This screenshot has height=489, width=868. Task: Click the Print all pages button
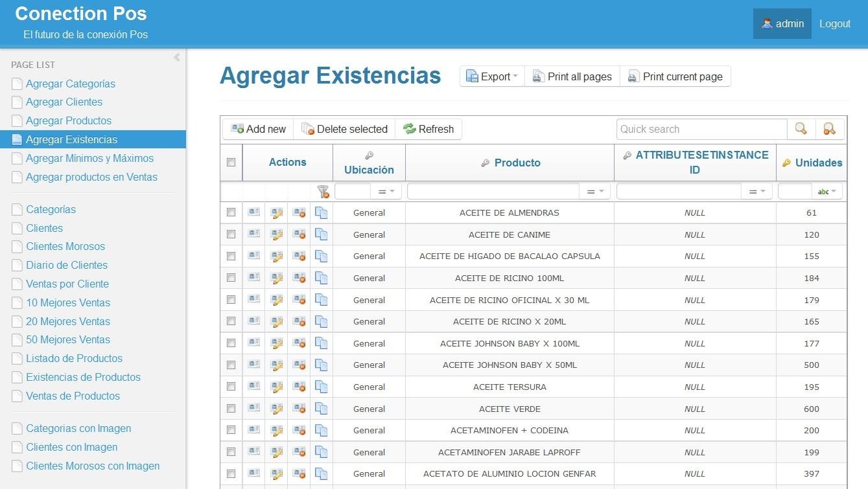572,76
